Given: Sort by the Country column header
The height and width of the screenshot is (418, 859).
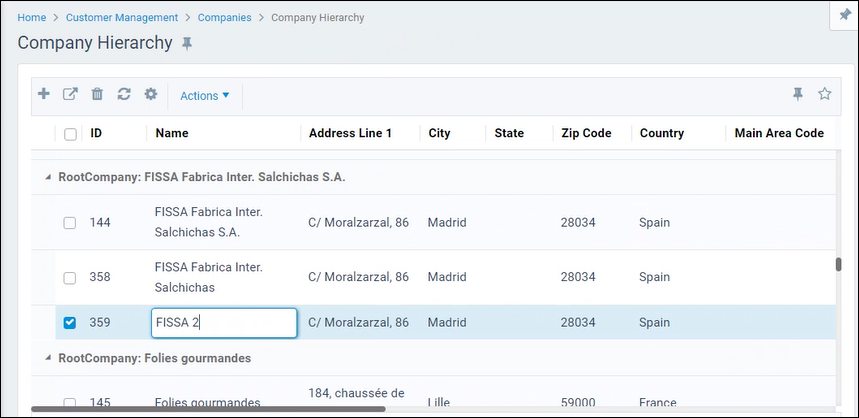Looking at the screenshot, I should point(662,133).
